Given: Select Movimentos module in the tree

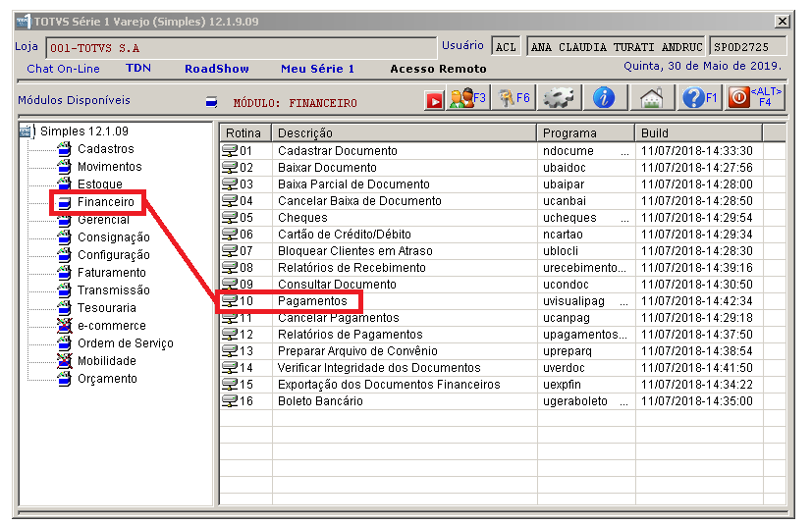Looking at the screenshot, I should [109, 167].
